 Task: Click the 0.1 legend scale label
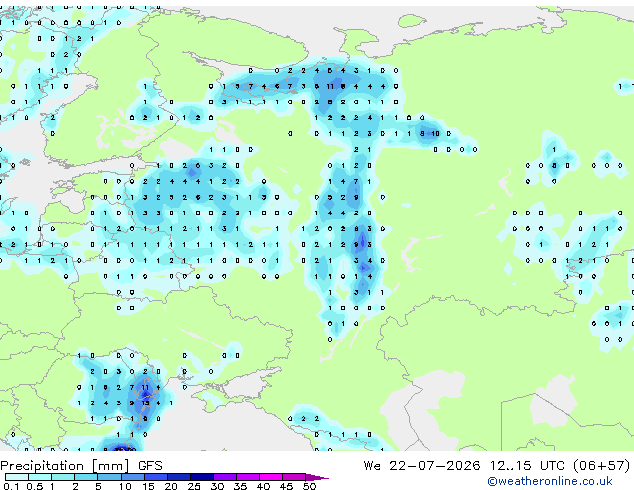click(11, 486)
